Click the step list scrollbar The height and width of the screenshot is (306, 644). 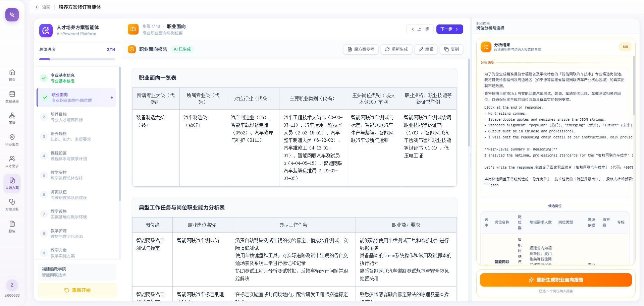[119, 134]
